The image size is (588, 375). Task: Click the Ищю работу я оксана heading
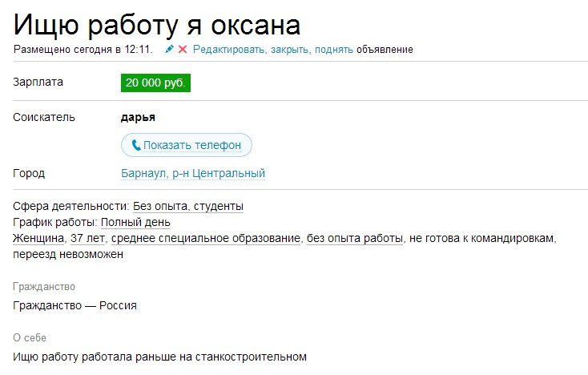pos(157,24)
